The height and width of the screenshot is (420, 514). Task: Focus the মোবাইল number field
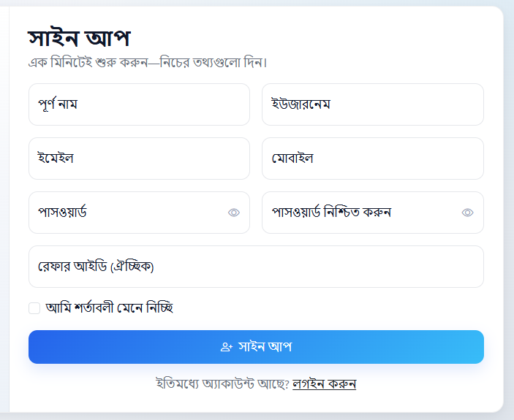point(372,159)
